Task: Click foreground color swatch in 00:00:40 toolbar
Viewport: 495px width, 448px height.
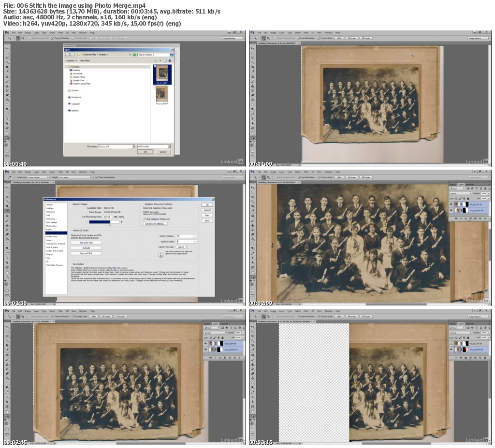Action: pos(6,145)
